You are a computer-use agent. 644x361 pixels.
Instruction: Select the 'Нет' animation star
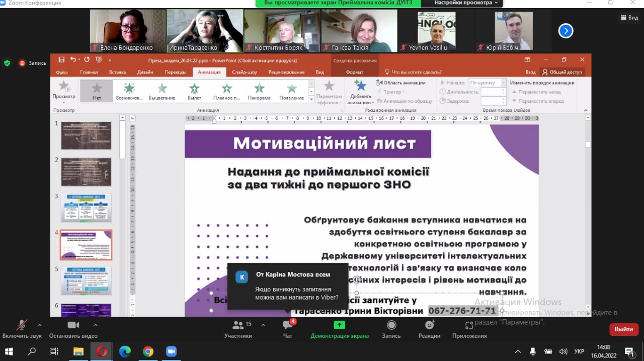[x=97, y=91]
